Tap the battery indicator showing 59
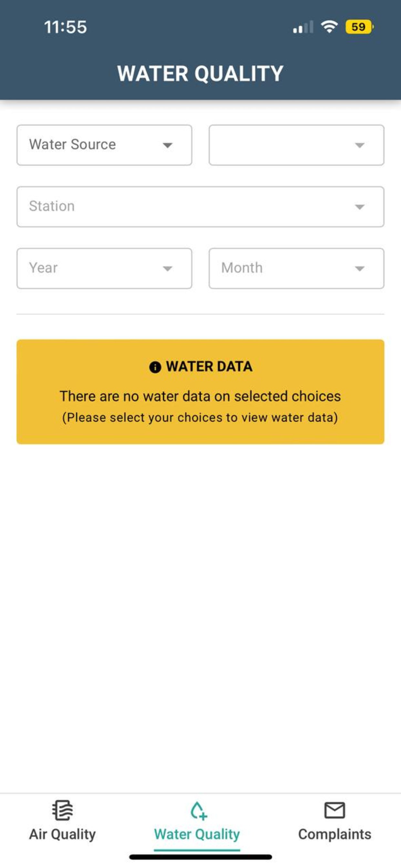Viewport: 401px width, 868px height. pos(358,27)
